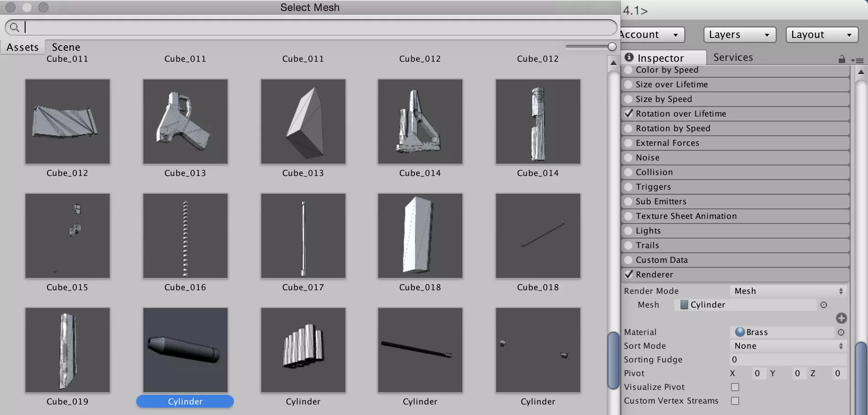Screen dimensions: 868x415
Task: Switch to the Services tab
Action: pyautogui.click(x=733, y=58)
